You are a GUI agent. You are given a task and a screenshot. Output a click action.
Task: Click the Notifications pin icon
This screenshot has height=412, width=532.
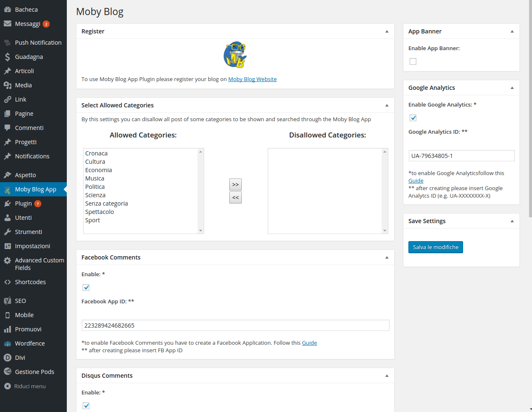pos(8,156)
